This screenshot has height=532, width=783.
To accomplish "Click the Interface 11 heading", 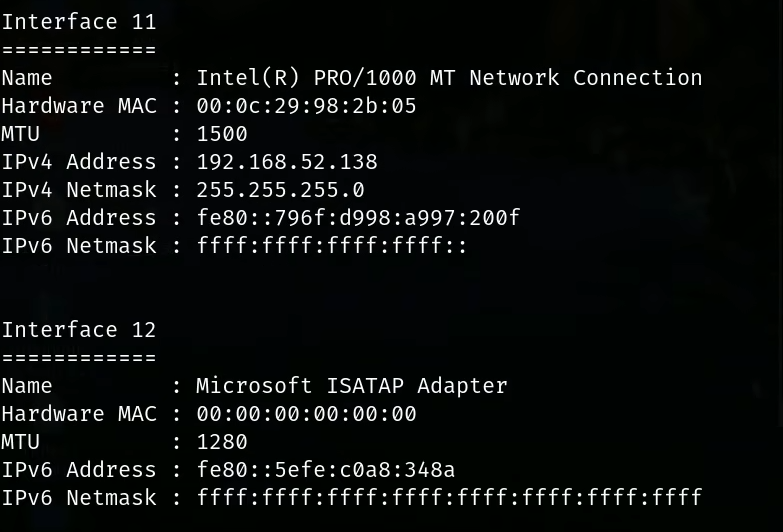I will tap(79, 22).
